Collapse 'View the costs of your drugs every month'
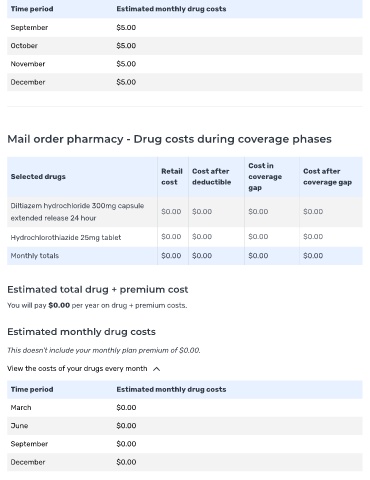The image size is (370, 480). [77, 369]
